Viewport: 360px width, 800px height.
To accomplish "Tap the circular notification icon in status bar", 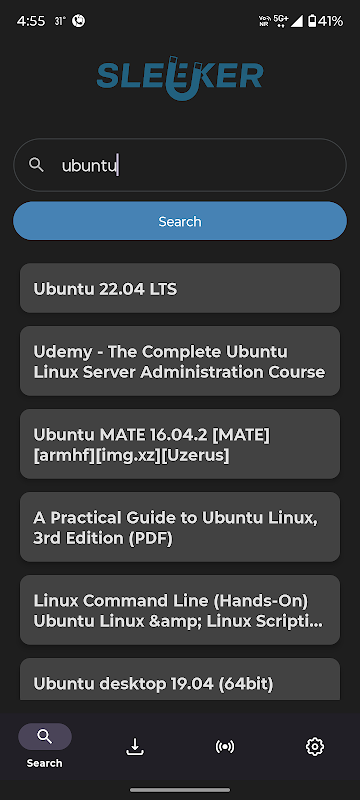I will 79,21.
